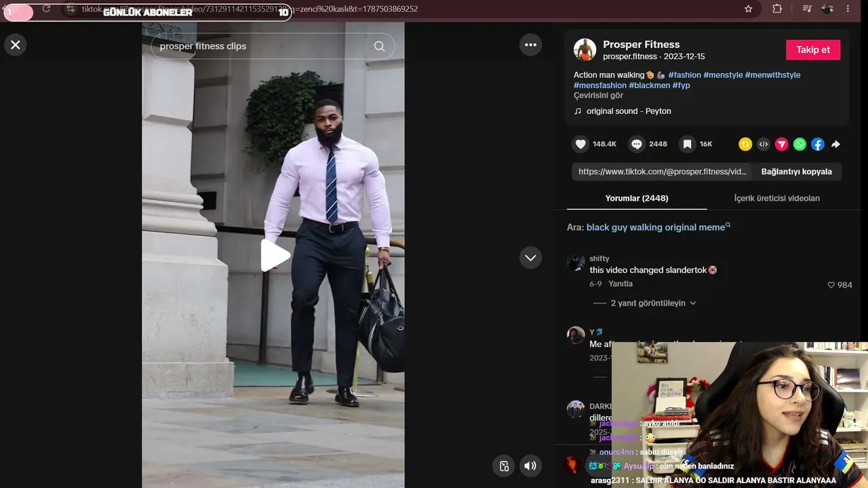This screenshot has width=868, height=488.
Task: Send to friends with the red paper-plane icon
Action: coord(782,144)
